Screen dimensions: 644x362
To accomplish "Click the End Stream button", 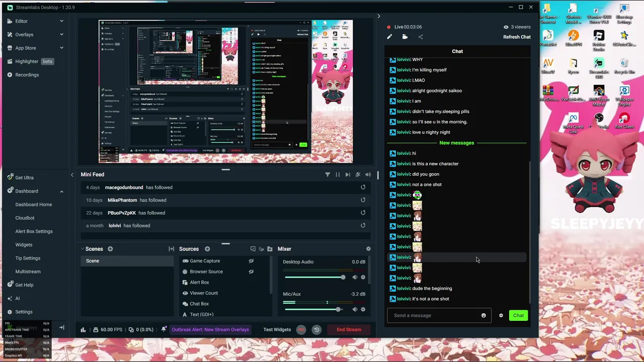I will pos(349,330).
